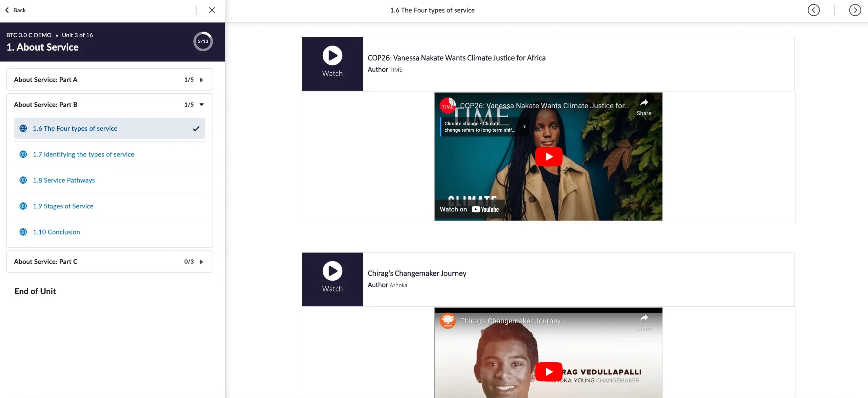The width and height of the screenshot is (868, 398).
Task: Click Ashoka channel logo on video
Action: [448, 321]
